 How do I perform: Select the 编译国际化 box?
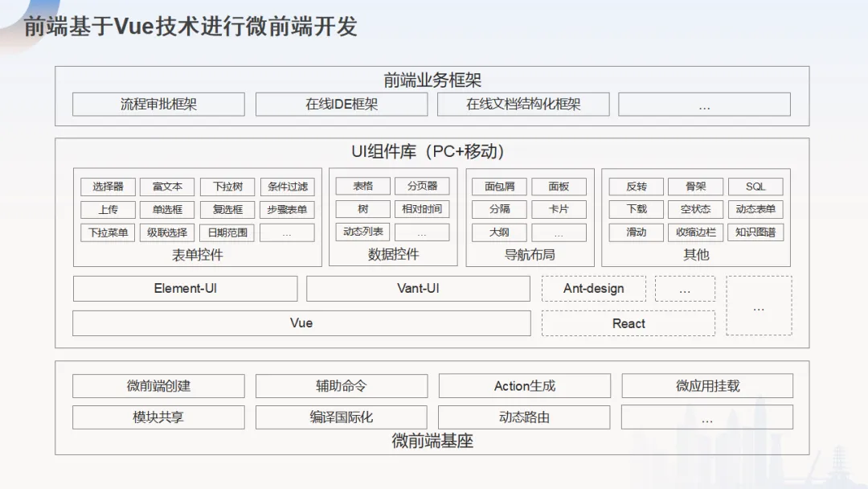click(342, 417)
